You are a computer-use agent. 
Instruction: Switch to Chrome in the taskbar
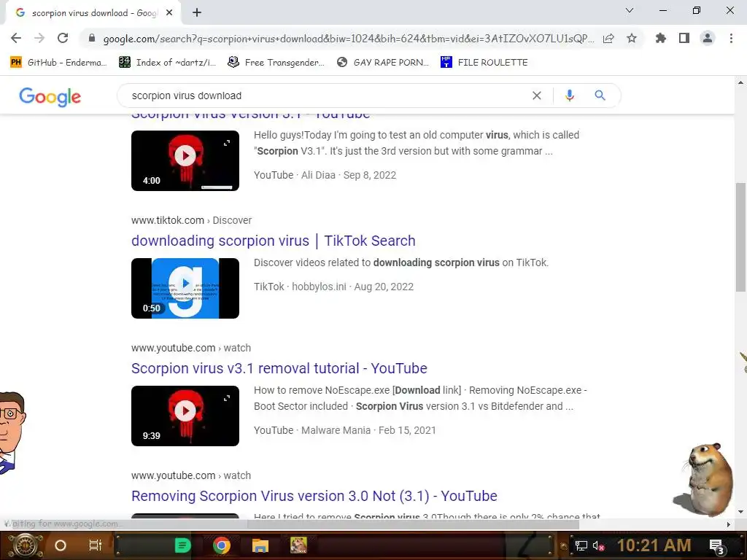(221, 545)
